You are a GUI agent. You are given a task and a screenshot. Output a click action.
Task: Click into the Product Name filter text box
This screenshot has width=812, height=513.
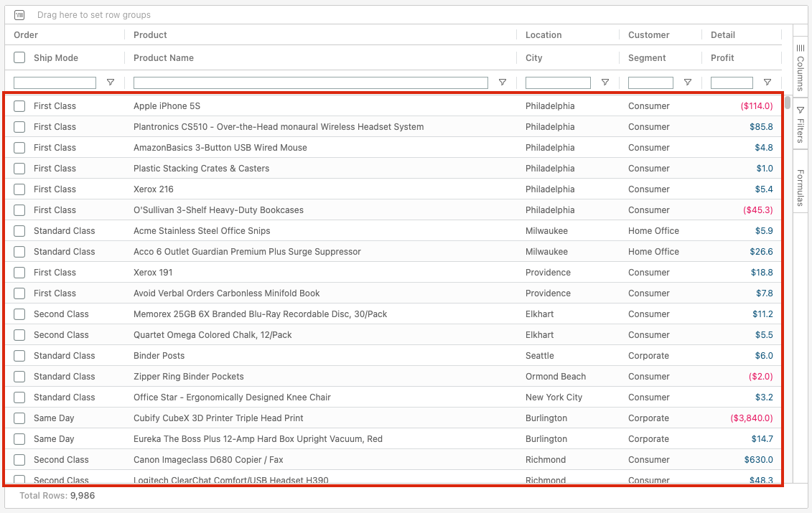click(310, 83)
